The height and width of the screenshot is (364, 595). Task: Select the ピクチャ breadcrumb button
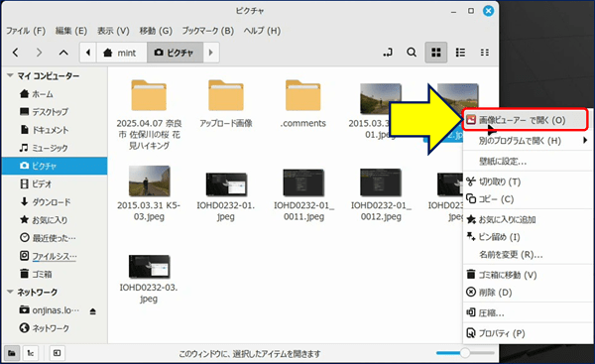tap(175, 53)
